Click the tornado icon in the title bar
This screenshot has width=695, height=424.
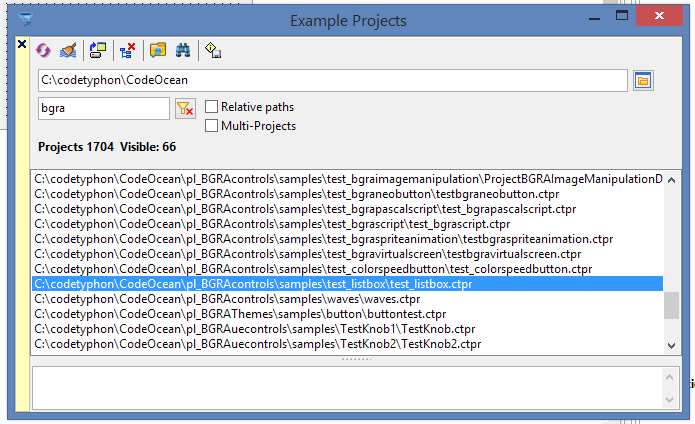(26, 19)
